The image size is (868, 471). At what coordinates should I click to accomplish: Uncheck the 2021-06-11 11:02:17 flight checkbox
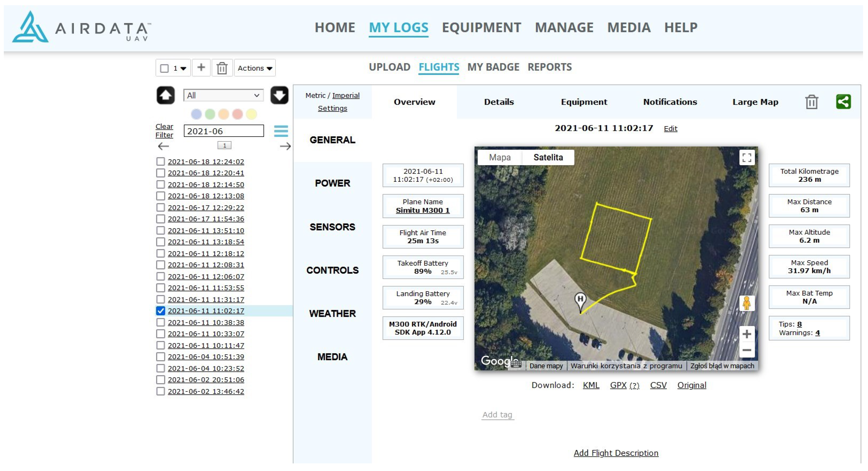(161, 311)
